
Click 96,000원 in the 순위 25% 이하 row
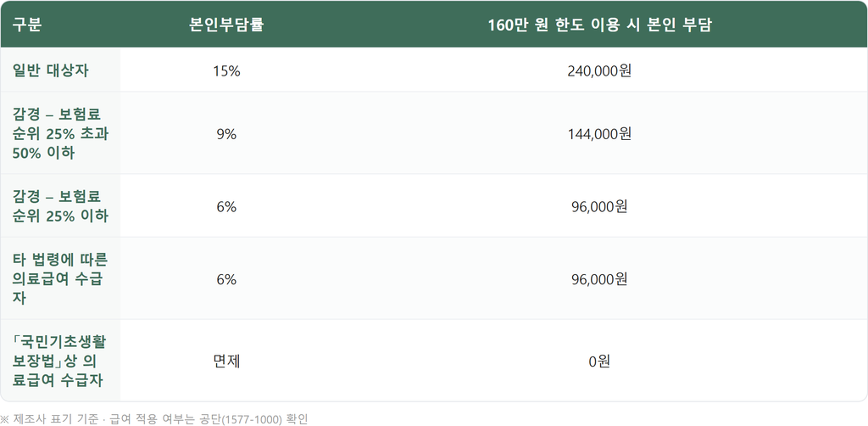[599, 206]
